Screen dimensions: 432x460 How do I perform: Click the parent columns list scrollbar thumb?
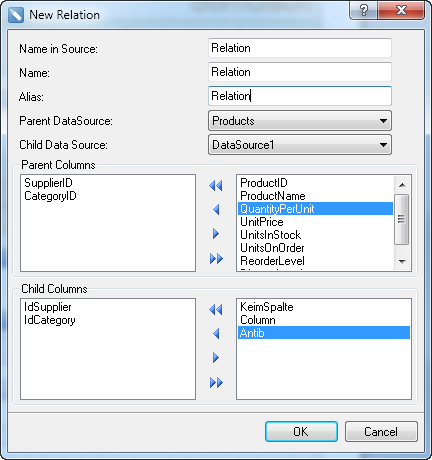402,219
